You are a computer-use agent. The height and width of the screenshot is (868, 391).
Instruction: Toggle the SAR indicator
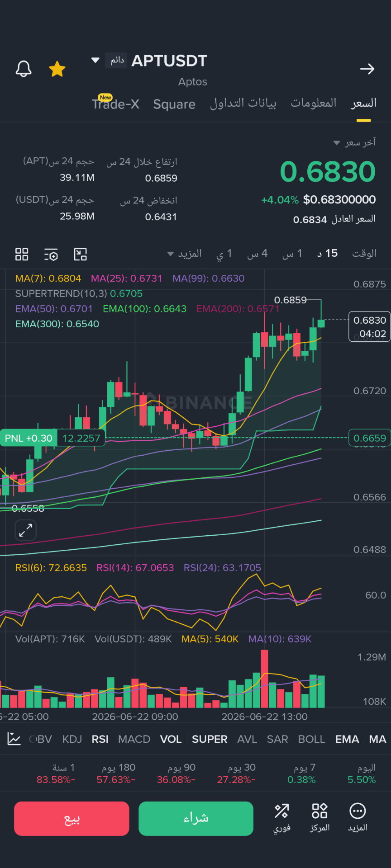pos(277,739)
